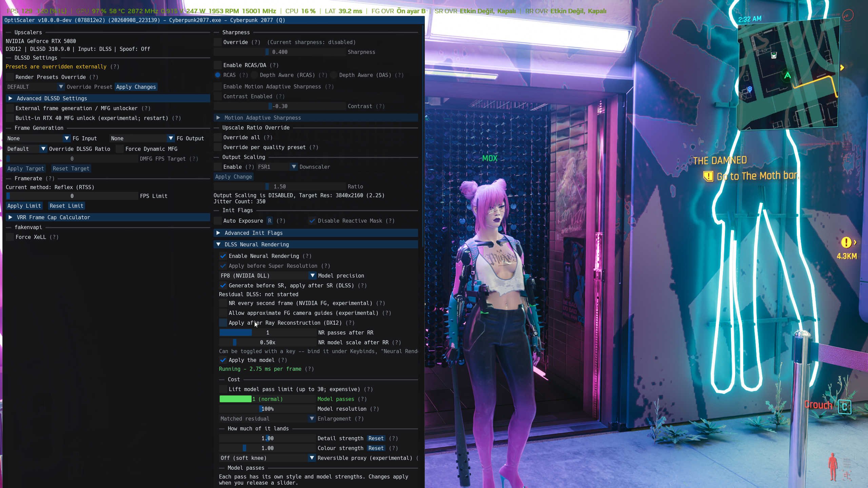Screen dimensions: 868x488
Task: Click the Reset Target button
Action: coord(71,168)
